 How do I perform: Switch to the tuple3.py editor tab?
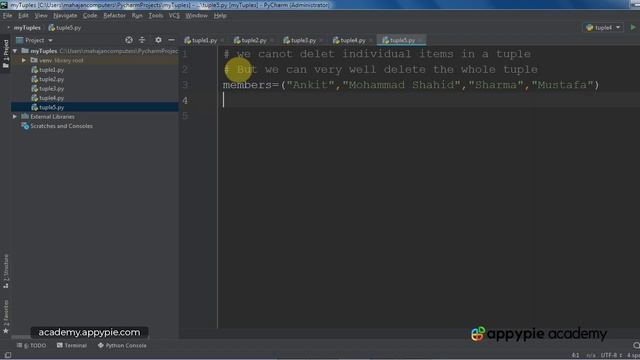[300, 40]
